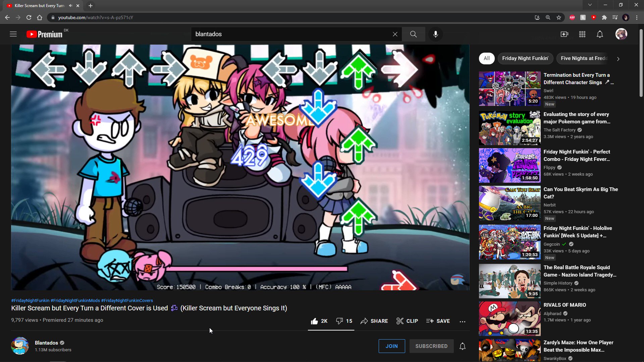Run search with magnifier button
The height and width of the screenshot is (362, 644).
(x=413, y=34)
